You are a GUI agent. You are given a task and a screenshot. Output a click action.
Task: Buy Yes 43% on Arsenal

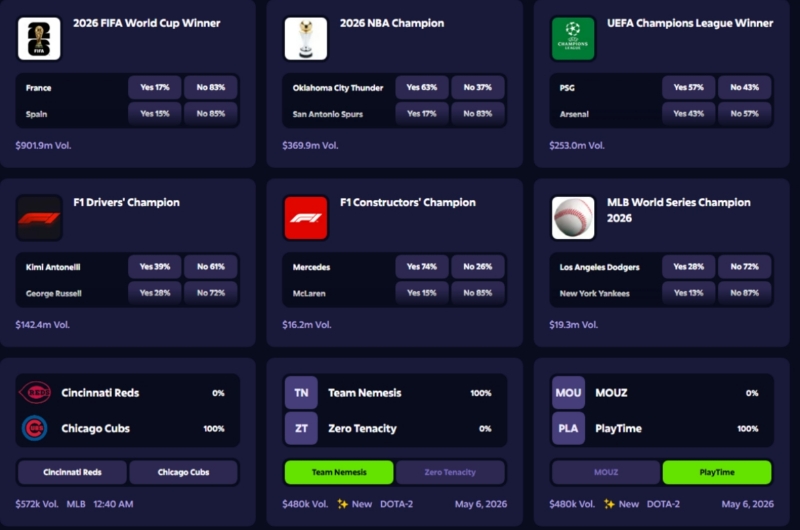tap(688, 113)
